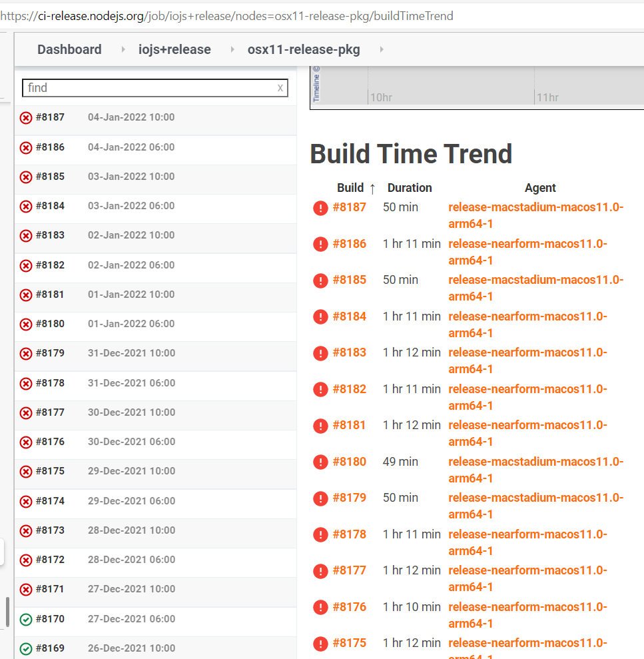Click red alert icon beside #8184 in trend table

coord(320,317)
